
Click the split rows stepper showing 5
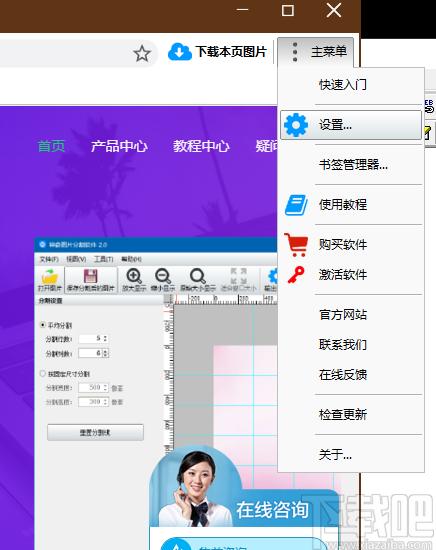tap(94, 338)
